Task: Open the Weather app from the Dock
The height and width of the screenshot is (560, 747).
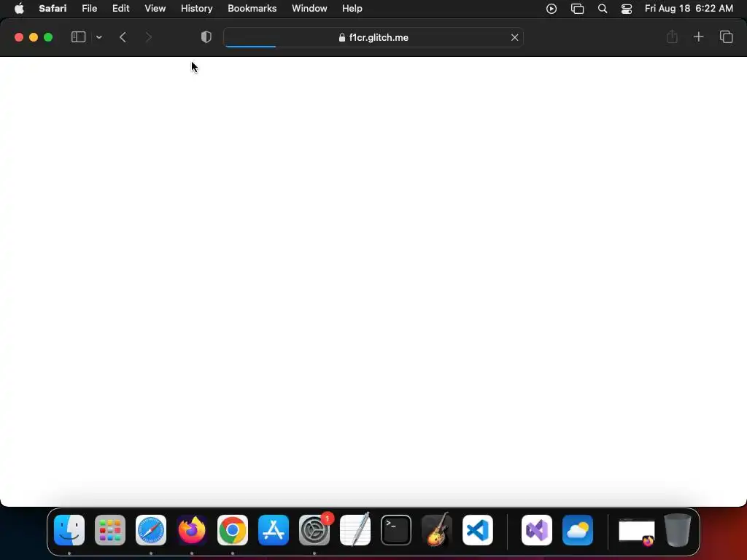Action: pos(578,530)
